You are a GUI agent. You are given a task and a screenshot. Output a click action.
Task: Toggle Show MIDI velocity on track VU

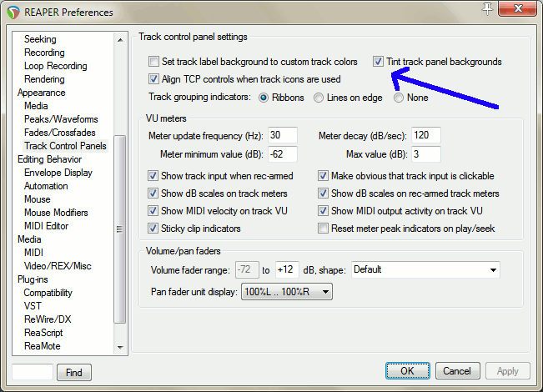pos(153,211)
